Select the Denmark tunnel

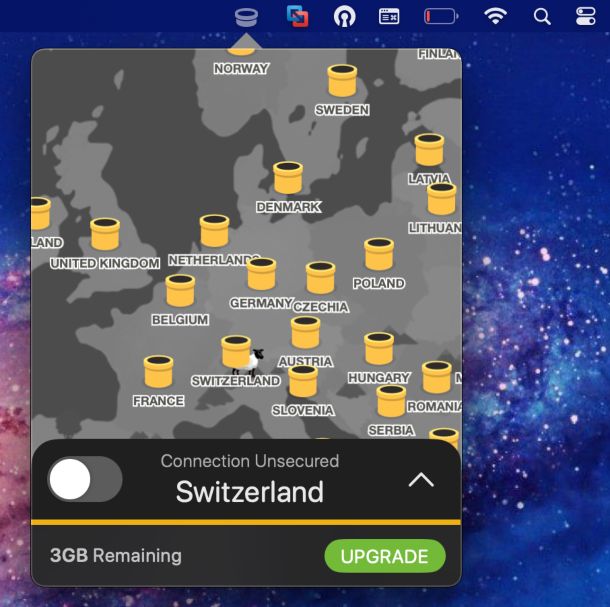coord(288,178)
